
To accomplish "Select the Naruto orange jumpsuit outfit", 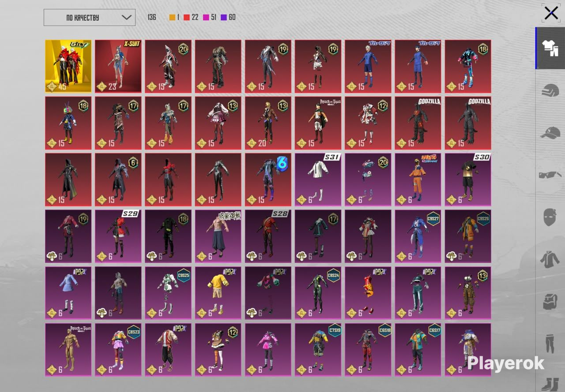I will coord(418,179).
